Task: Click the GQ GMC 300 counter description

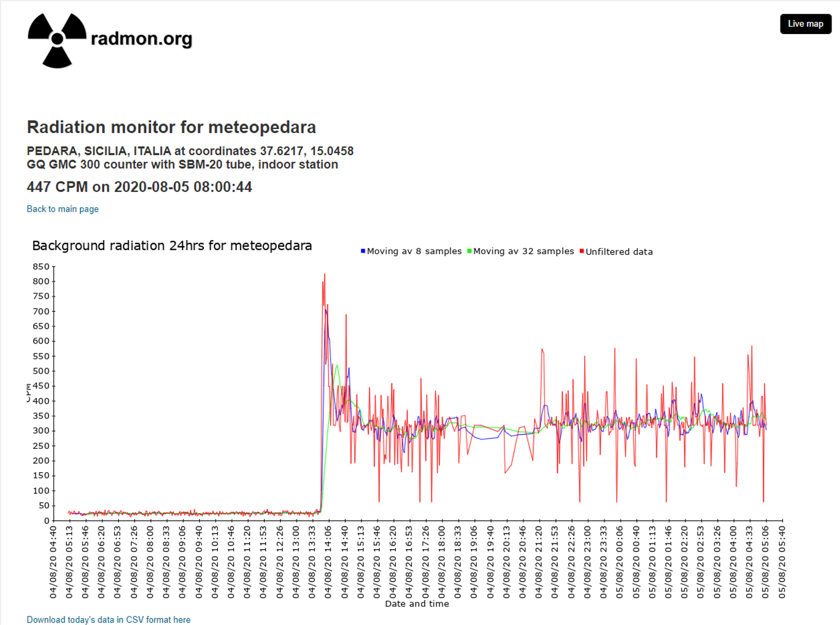Action: coord(182,165)
